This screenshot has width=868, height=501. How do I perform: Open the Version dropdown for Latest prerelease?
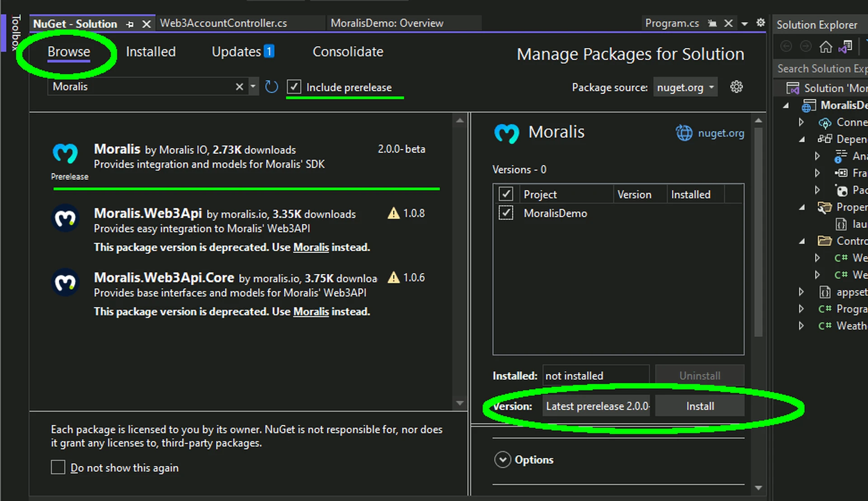click(x=597, y=406)
